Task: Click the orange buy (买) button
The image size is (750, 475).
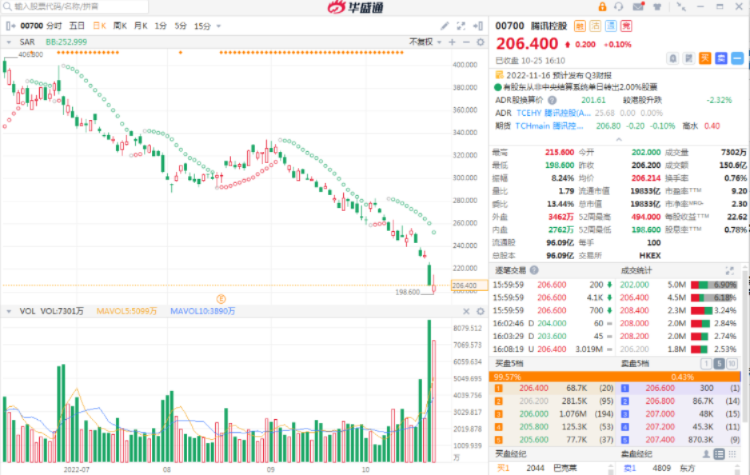Action: pos(705,58)
